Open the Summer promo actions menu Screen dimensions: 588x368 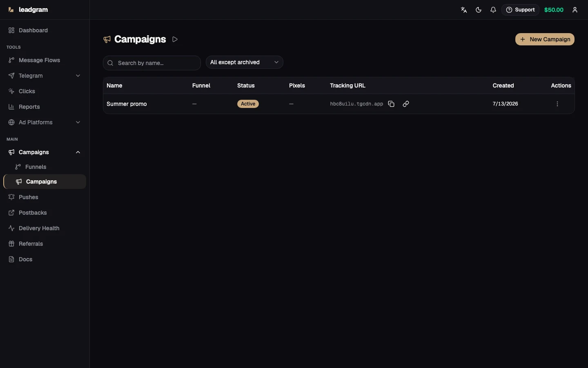(x=557, y=104)
